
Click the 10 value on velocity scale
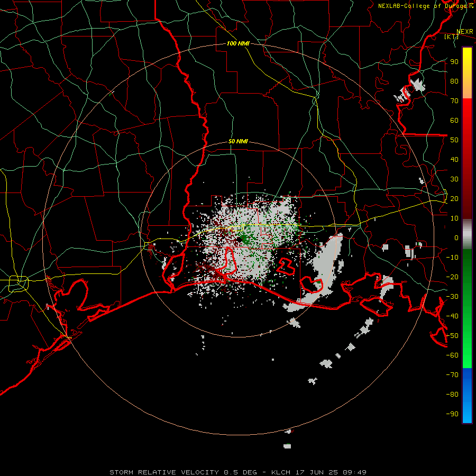[454, 218]
